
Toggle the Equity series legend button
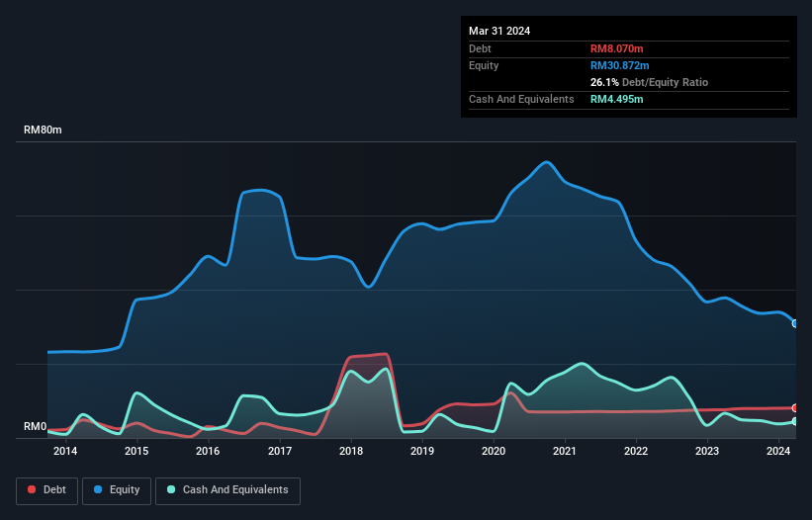coord(117,490)
